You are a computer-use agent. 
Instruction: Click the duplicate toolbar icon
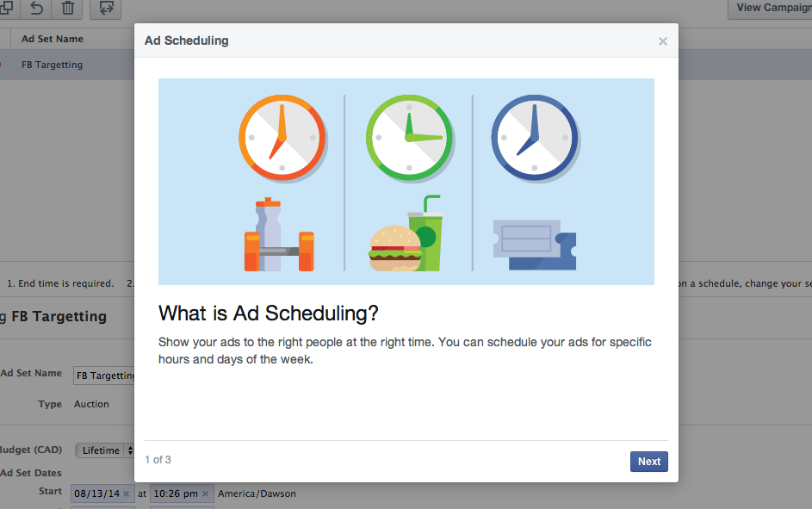coord(5,9)
